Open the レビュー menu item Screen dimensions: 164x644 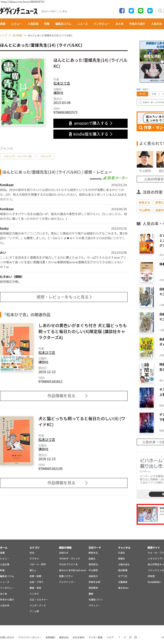click(17, 24)
